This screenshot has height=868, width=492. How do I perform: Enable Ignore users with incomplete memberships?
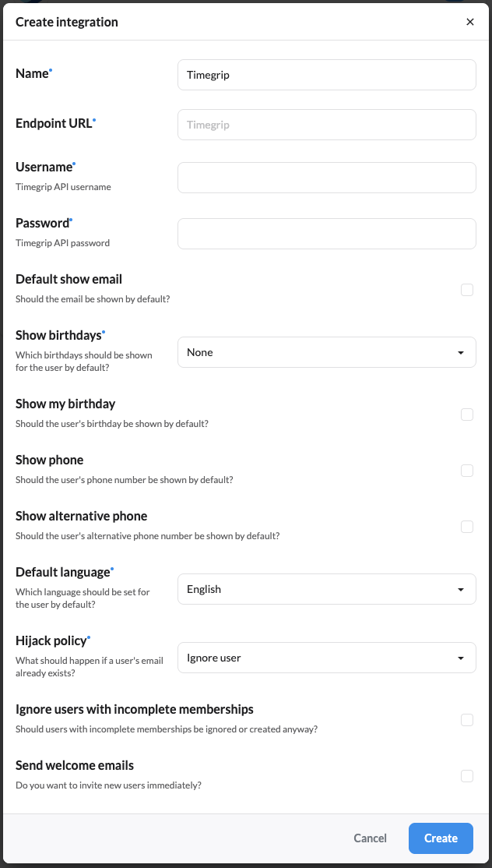coord(467,720)
